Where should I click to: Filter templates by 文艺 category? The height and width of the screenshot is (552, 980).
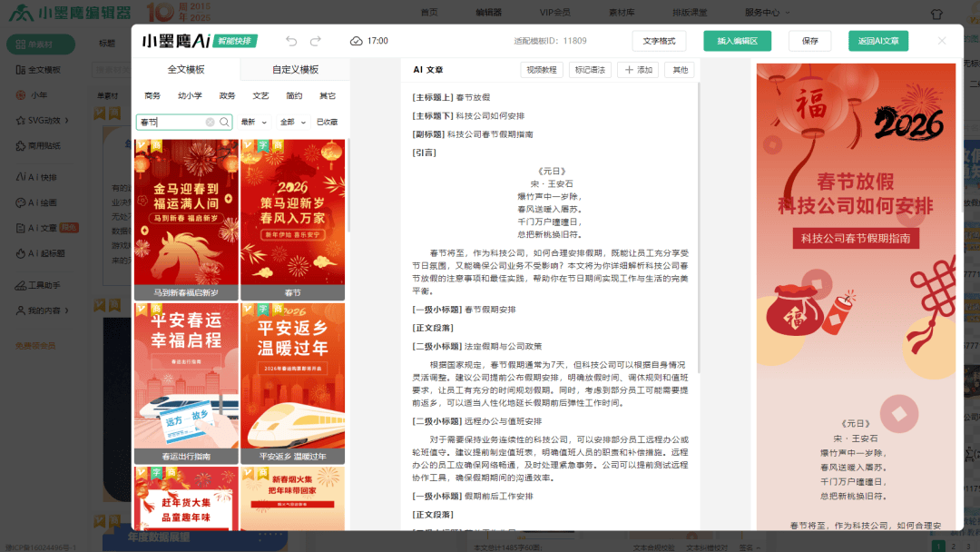click(x=260, y=96)
